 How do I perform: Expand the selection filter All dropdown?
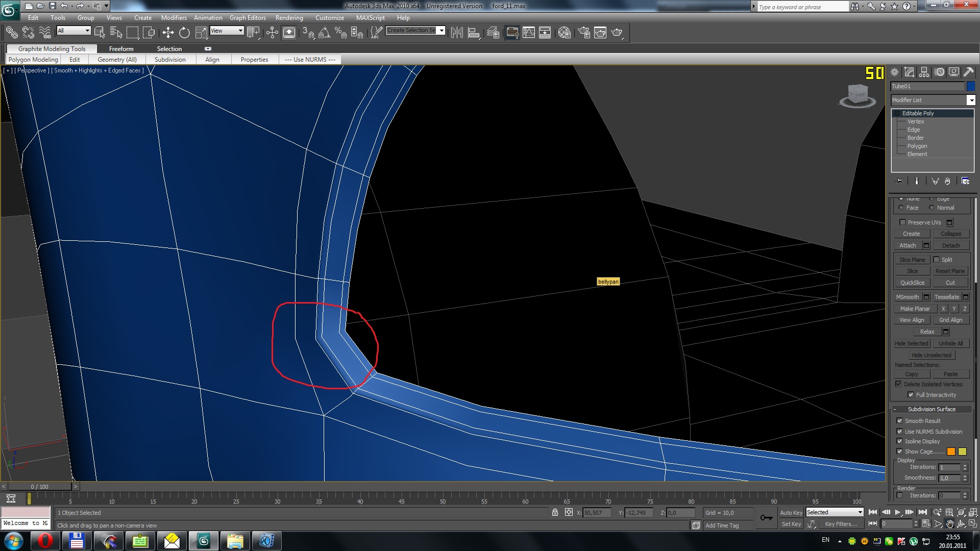coord(87,31)
